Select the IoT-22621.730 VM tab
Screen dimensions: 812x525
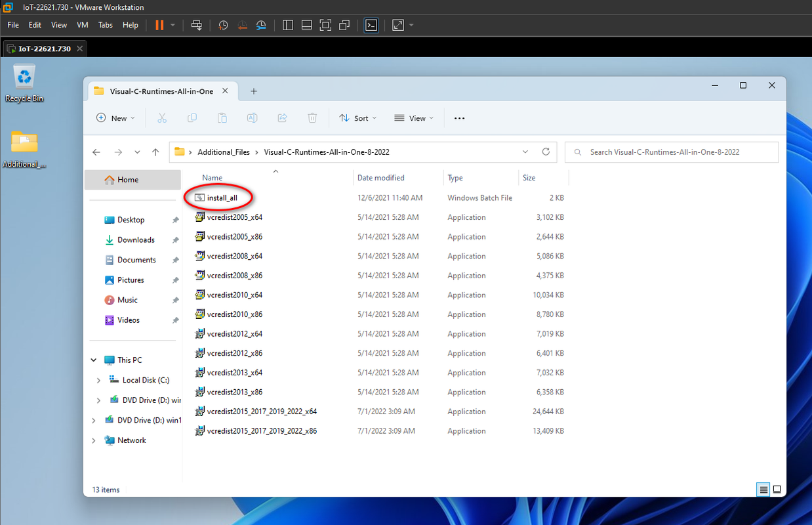pyautogui.click(x=43, y=49)
